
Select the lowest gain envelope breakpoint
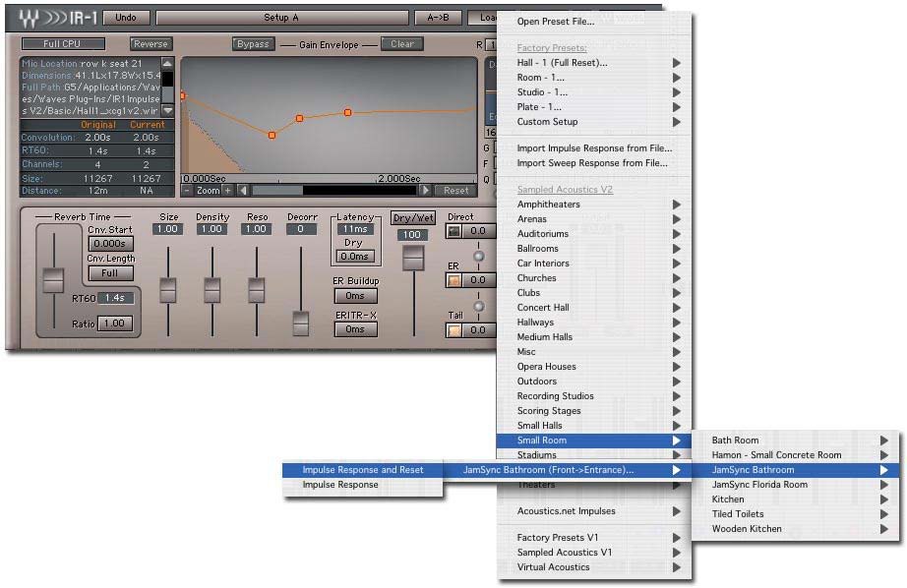pos(272,135)
